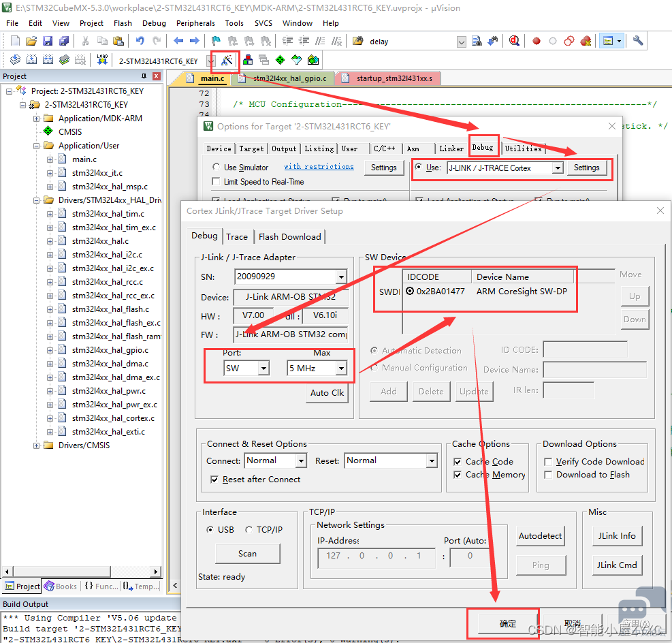Click the Pack Installer icon
672x643 pixels.
(x=313, y=60)
